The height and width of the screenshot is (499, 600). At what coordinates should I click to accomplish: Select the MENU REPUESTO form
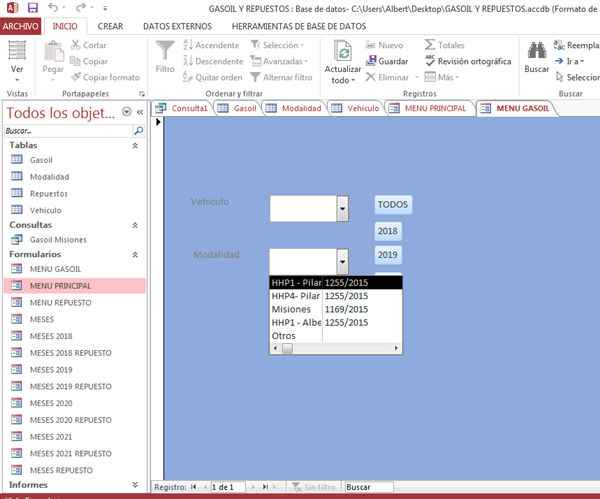click(75, 303)
